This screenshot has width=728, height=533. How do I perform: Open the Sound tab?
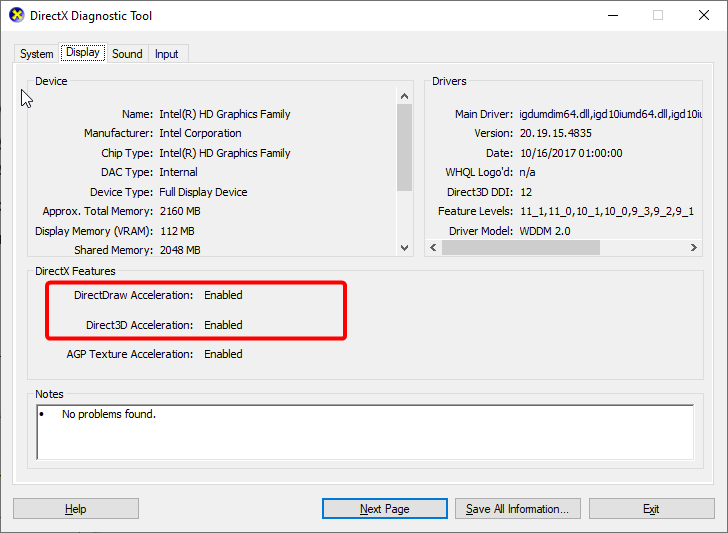(x=127, y=54)
